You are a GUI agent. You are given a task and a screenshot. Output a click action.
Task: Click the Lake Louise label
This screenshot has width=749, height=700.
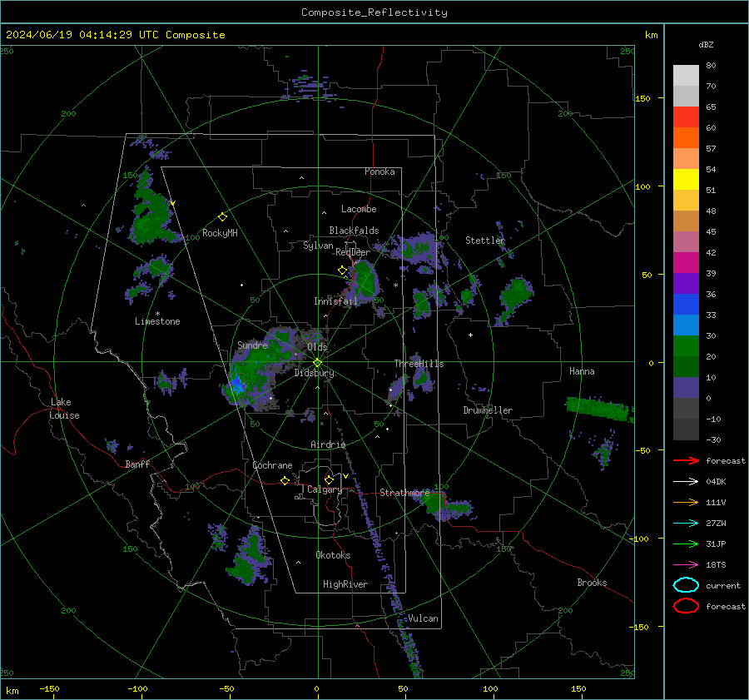click(x=65, y=409)
